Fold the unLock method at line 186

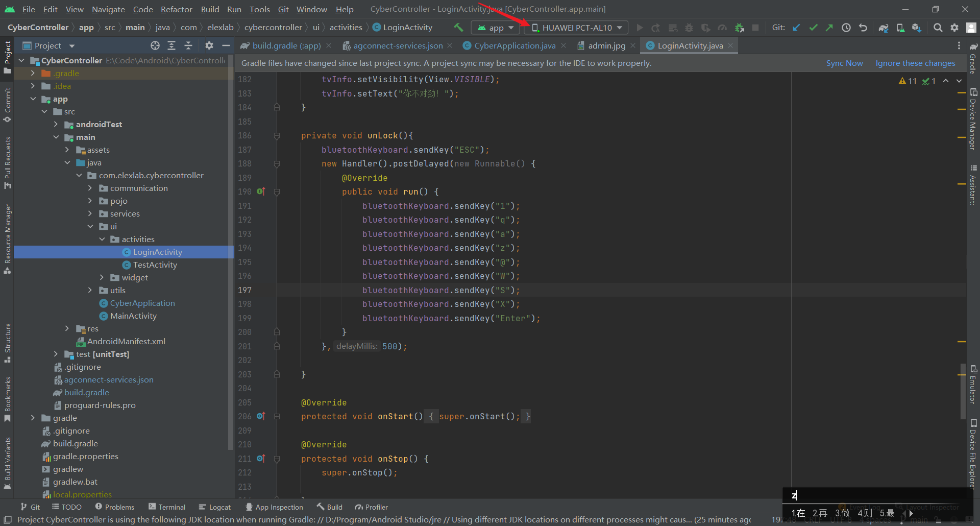click(x=277, y=136)
